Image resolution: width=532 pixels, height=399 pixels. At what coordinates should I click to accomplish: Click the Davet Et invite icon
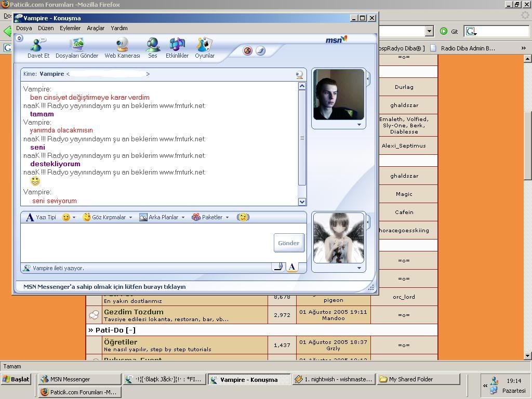(x=38, y=48)
